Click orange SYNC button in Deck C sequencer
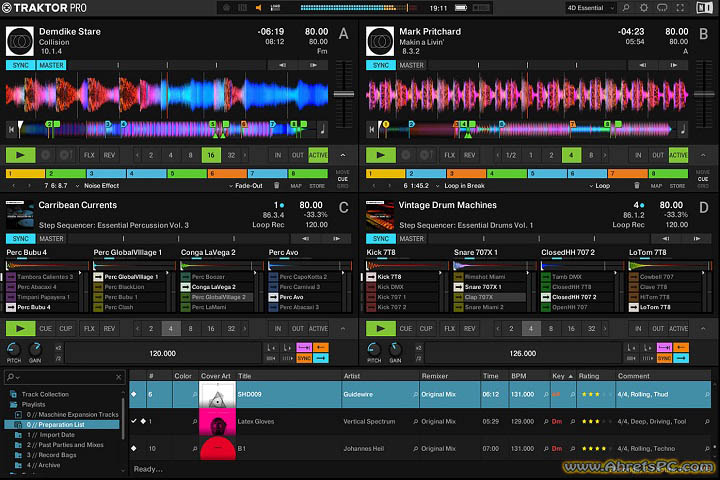 [304, 358]
